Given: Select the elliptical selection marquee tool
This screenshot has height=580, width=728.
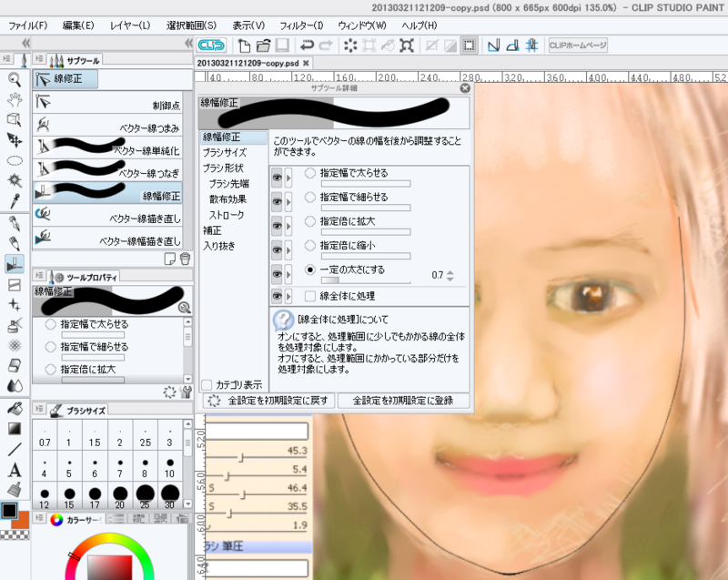Looking at the screenshot, I should [15, 160].
